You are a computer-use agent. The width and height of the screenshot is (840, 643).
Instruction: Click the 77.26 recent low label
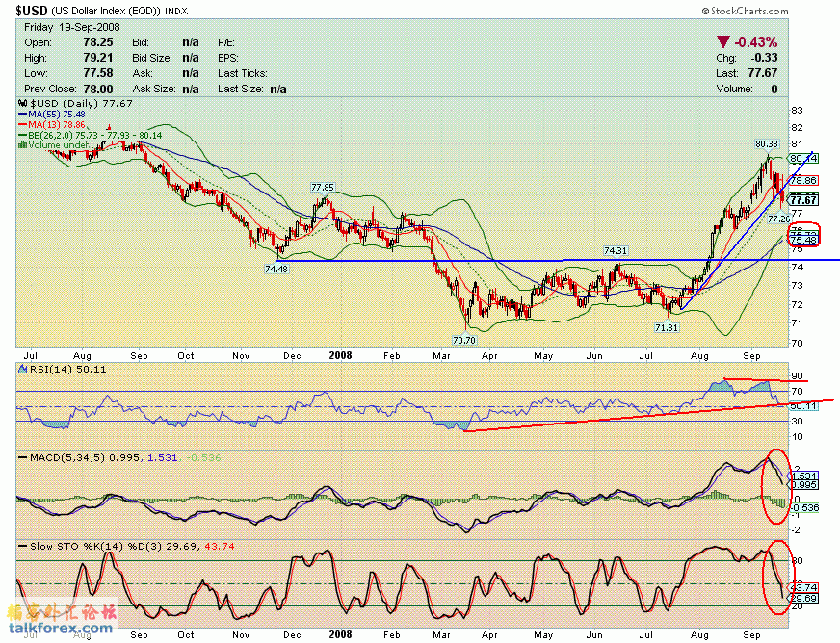pos(779,219)
